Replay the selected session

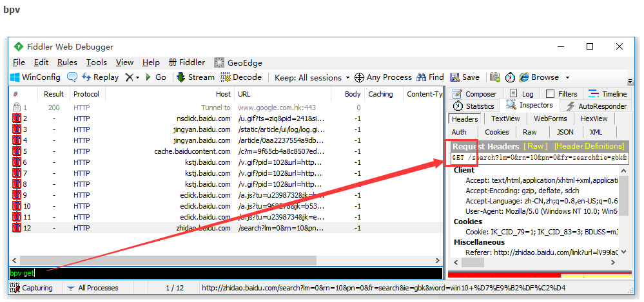100,77
